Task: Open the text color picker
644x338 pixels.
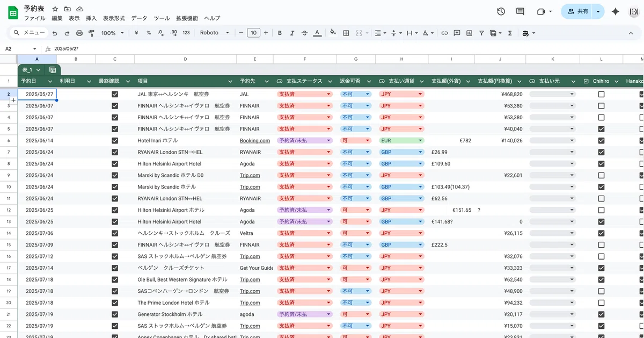Action: 317,33
